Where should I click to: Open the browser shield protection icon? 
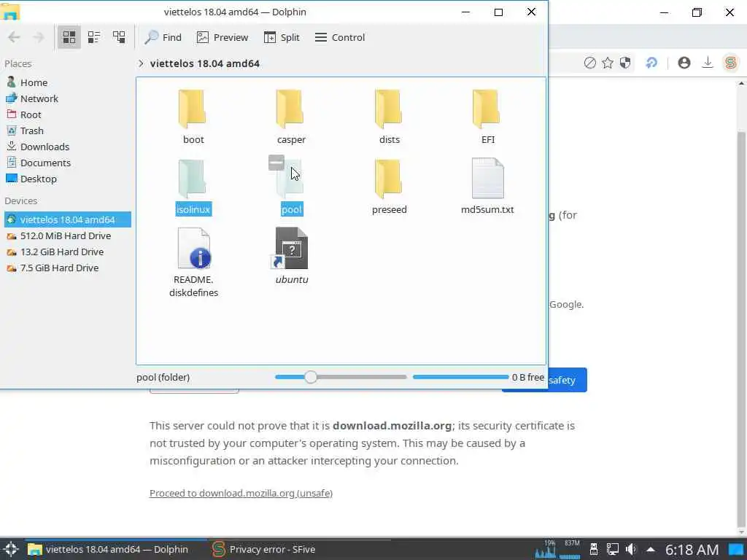tap(625, 63)
